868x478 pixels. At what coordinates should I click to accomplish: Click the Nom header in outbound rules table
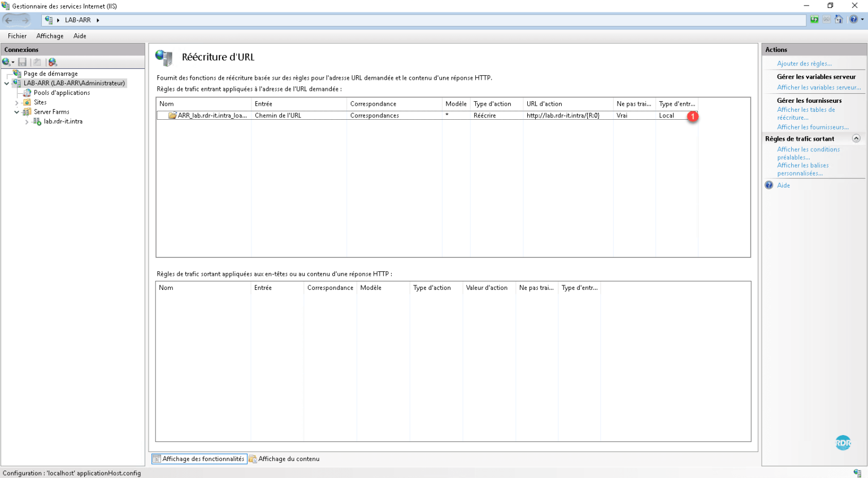coord(203,288)
